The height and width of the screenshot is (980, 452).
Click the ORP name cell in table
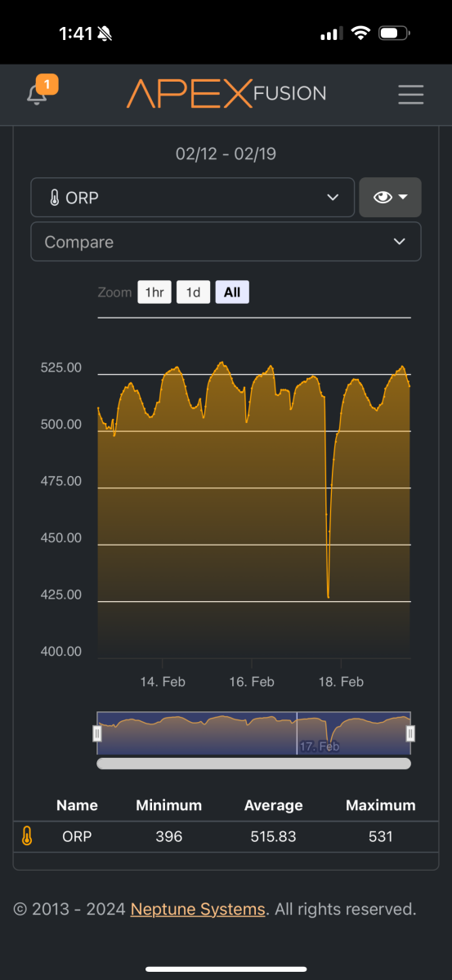[77, 837]
